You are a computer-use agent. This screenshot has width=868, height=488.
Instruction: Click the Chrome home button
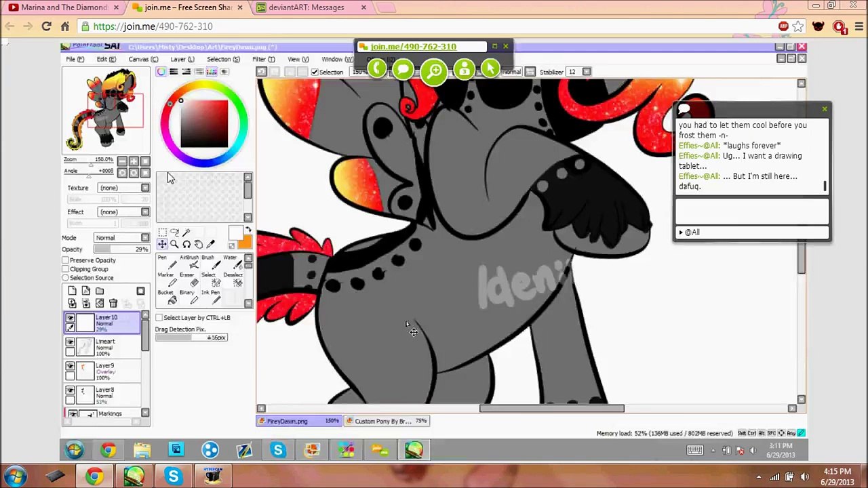[65, 26]
